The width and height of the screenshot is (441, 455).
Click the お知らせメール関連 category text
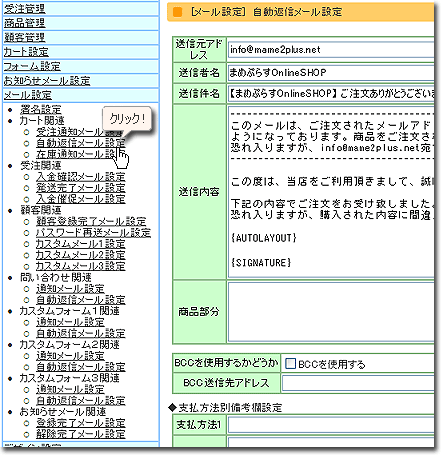pyautogui.click(x=63, y=412)
